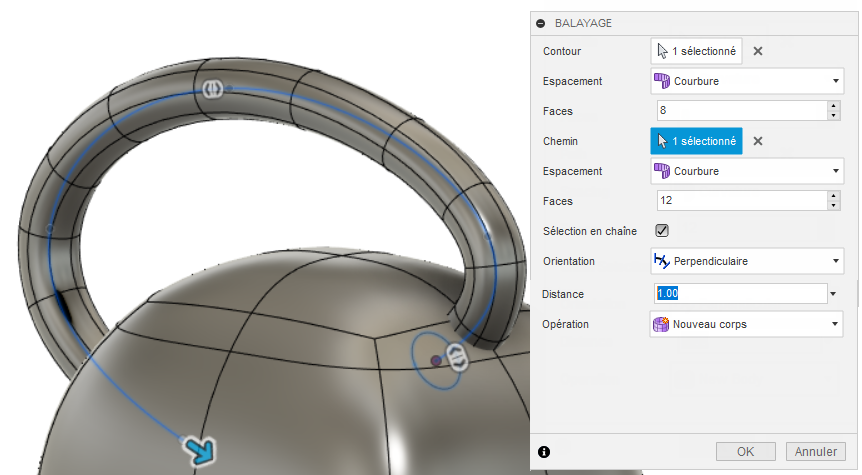Clear the Contour selection with its X
The width and height of the screenshot is (862, 475).
[x=758, y=51]
